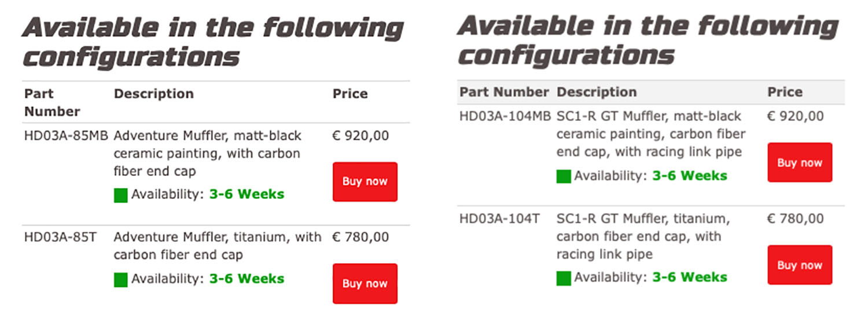Click green availability square for HD03A-85MB

tap(120, 196)
